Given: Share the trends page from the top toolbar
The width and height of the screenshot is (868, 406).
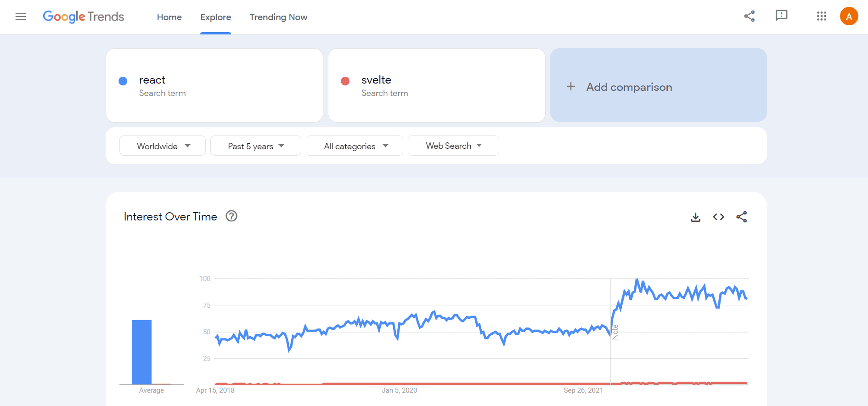Looking at the screenshot, I should 750,16.
